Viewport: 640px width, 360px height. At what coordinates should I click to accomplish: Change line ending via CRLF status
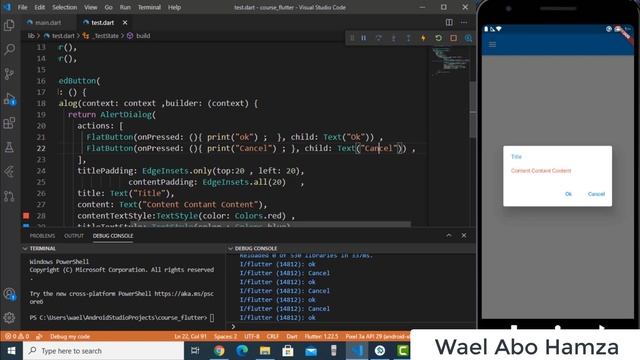(x=273, y=336)
